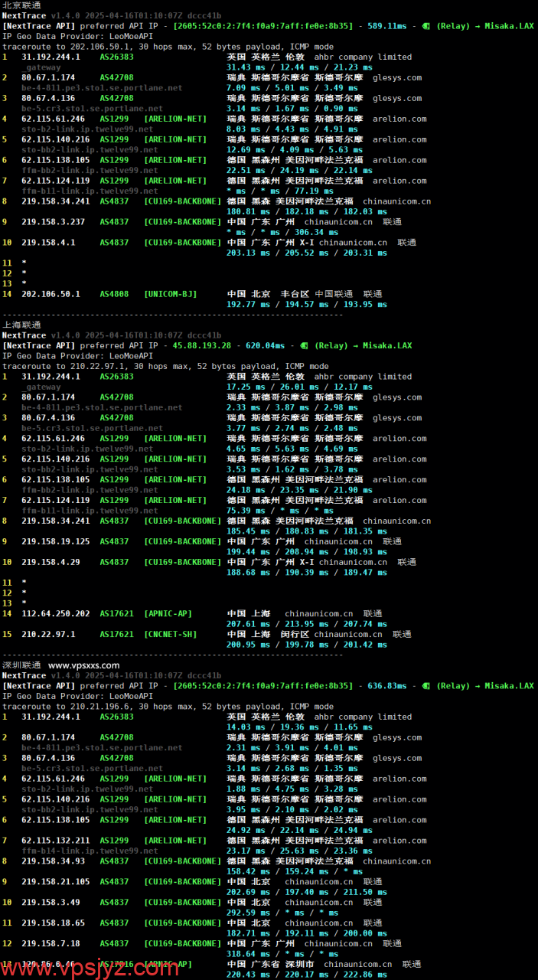Click latency '17.25 ms / 26.01 ms / 12.17 ms'

299,387
